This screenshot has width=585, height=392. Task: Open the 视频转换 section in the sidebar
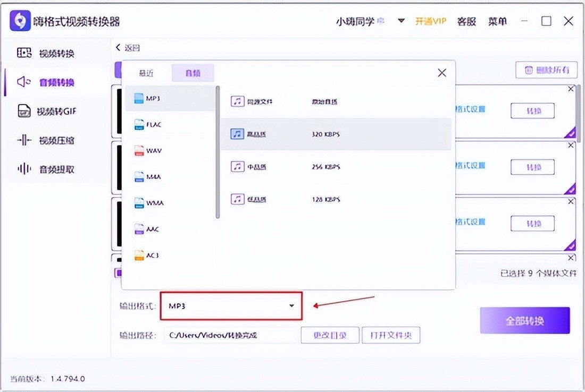tap(46, 53)
